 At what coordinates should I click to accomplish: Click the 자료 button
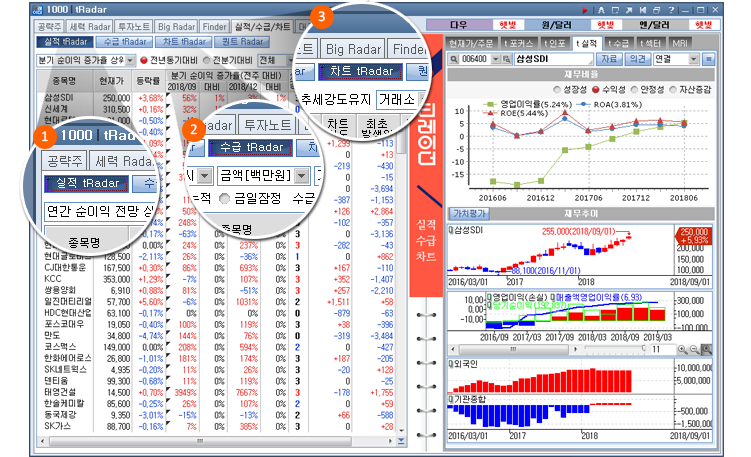click(x=609, y=59)
